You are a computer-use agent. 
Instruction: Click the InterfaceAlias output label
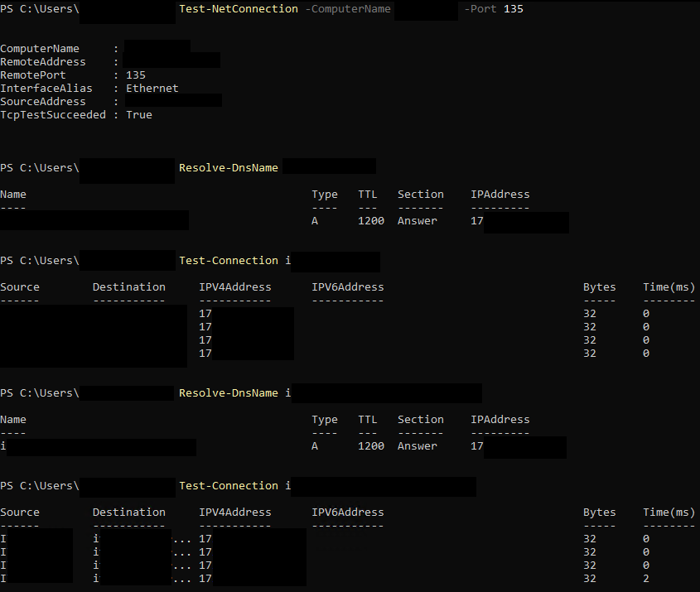coord(46,89)
